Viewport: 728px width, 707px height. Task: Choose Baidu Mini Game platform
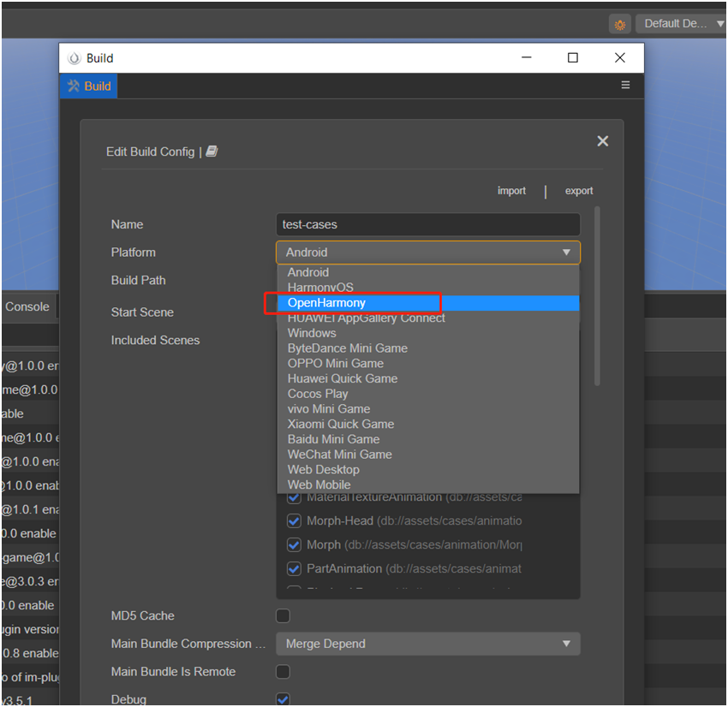[x=428, y=439]
